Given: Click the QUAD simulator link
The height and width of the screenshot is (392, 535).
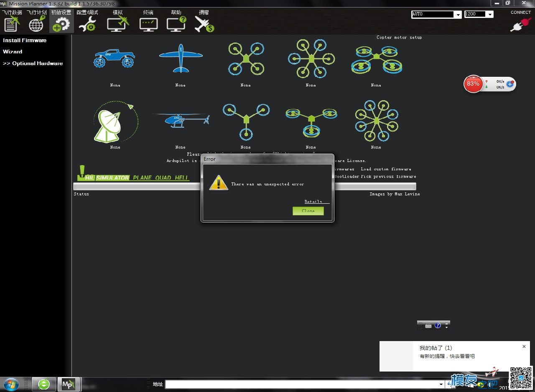Looking at the screenshot, I should click(x=163, y=178).
